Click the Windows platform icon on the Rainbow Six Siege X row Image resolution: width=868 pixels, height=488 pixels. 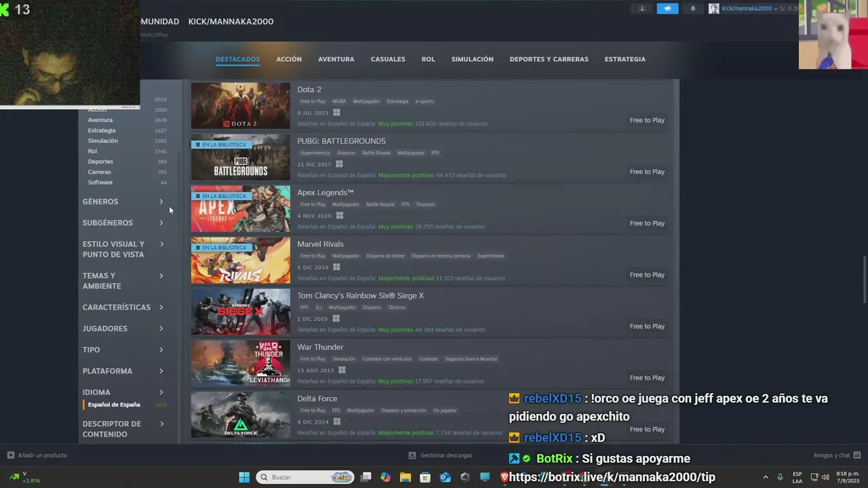click(x=336, y=319)
